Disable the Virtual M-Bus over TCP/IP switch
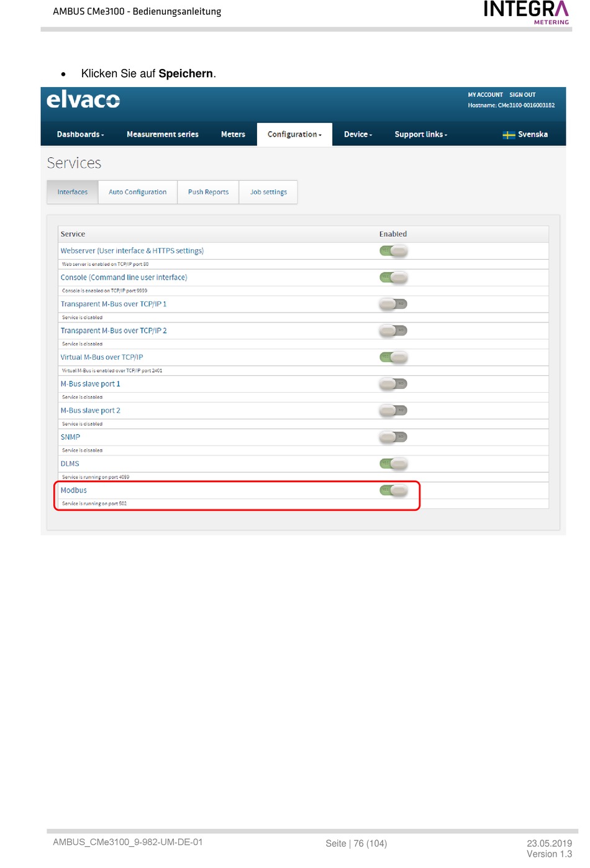Image resolution: width=590 pixels, height=868 pixels. pyautogui.click(x=393, y=357)
